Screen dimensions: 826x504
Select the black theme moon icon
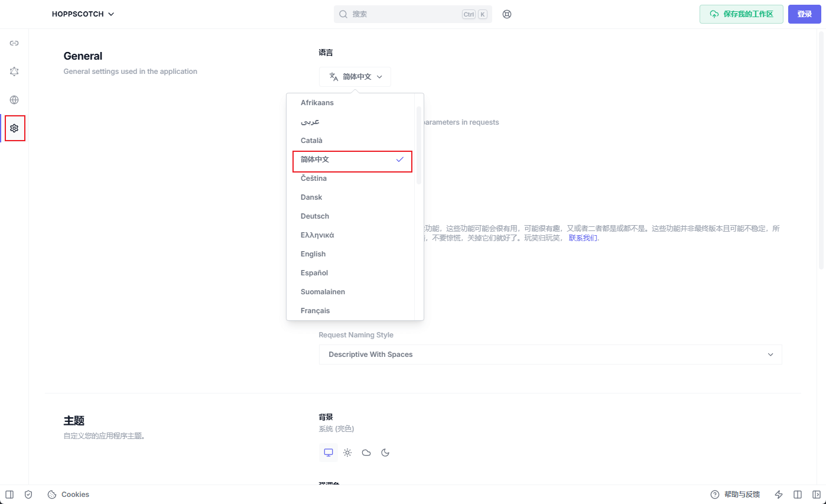tap(385, 453)
